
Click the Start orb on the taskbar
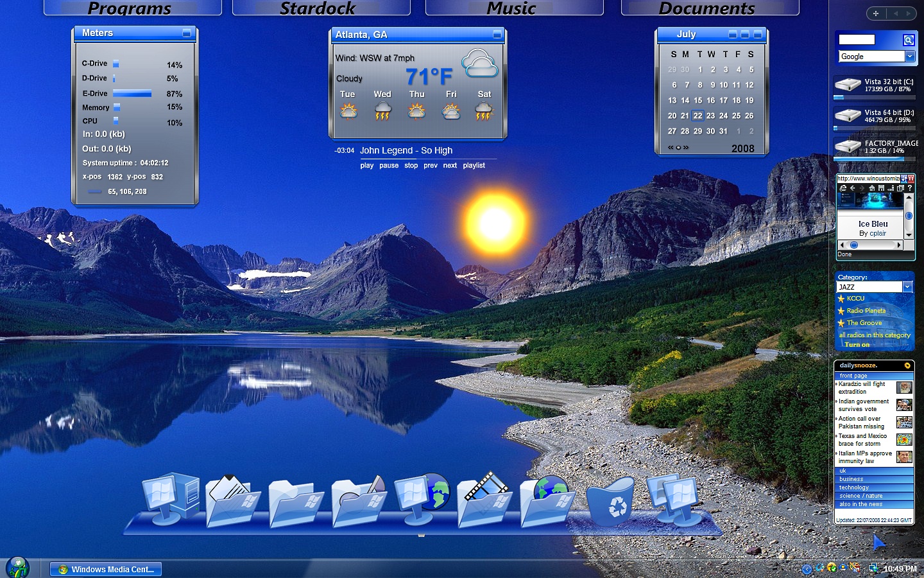tap(17, 568)
